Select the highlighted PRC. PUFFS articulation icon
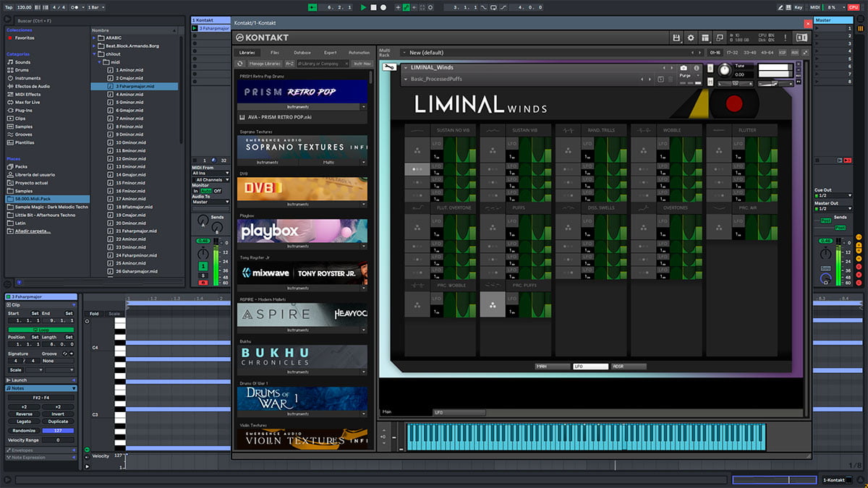Image resolution: width=868 pixels, height=488 pixels. click(492, 304)
